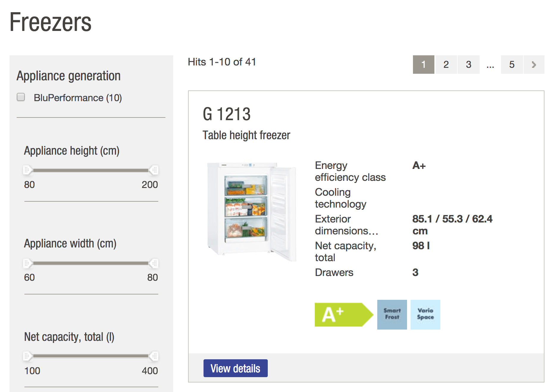Image resolution: width=554 pixels, height=392 pixels.
Task: Click the G 1213 freezer product image
Action: click(x=251, y=211)
